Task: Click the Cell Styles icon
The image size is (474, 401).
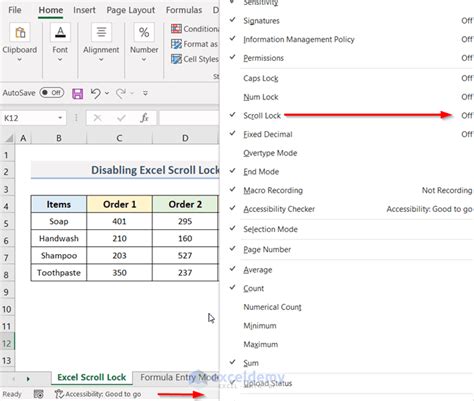Action: click(x=176, y=59)
